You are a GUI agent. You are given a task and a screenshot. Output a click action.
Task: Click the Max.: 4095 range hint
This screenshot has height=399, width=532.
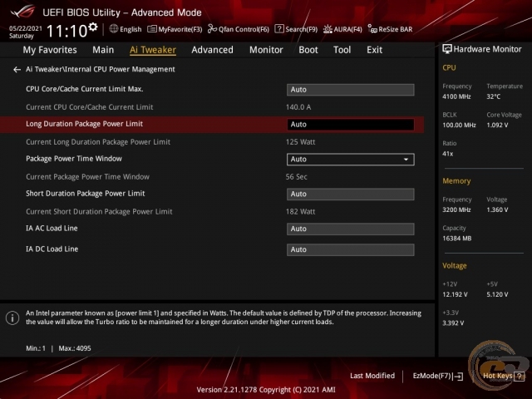click(x=75, y=348)
